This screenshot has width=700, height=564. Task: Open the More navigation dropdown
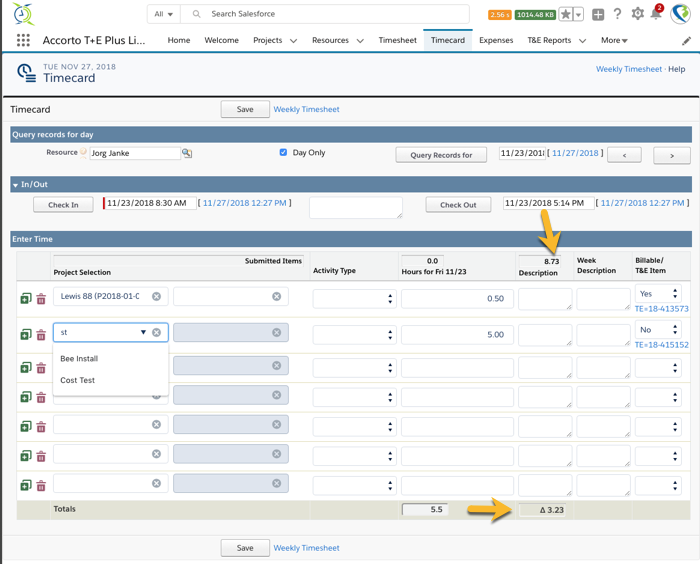click(614, 40)
